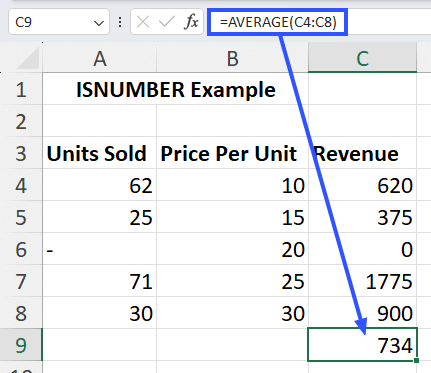
Task: Select Price Per Unit cell in row 7
Action: coord(232,281)
